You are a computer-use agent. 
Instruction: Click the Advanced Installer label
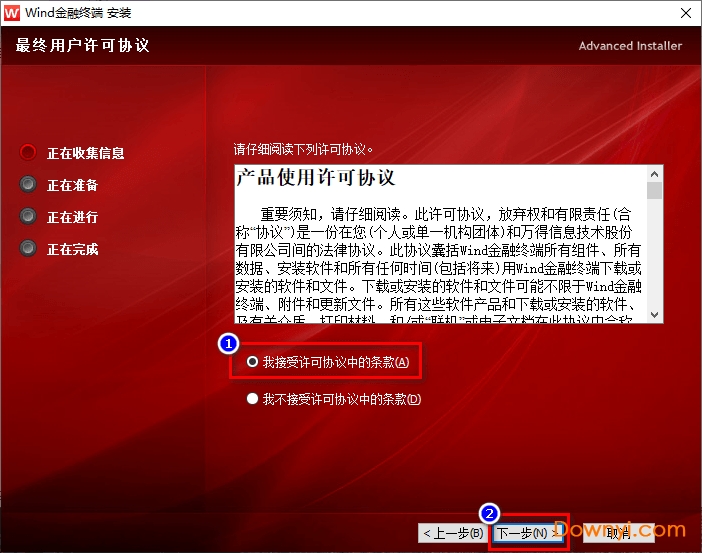(630, 46)
